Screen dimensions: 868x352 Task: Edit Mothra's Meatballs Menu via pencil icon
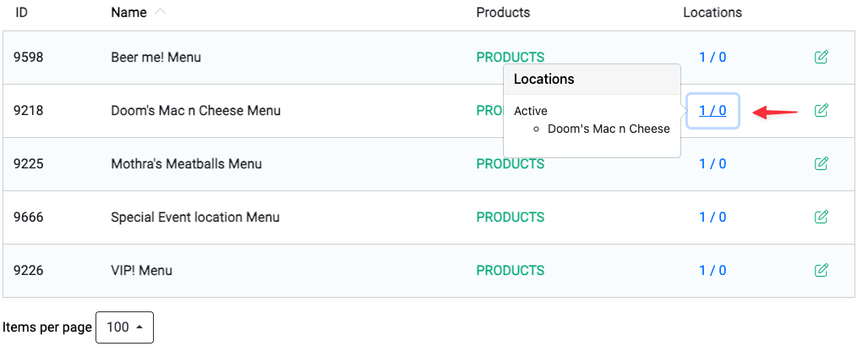(822, 163)
